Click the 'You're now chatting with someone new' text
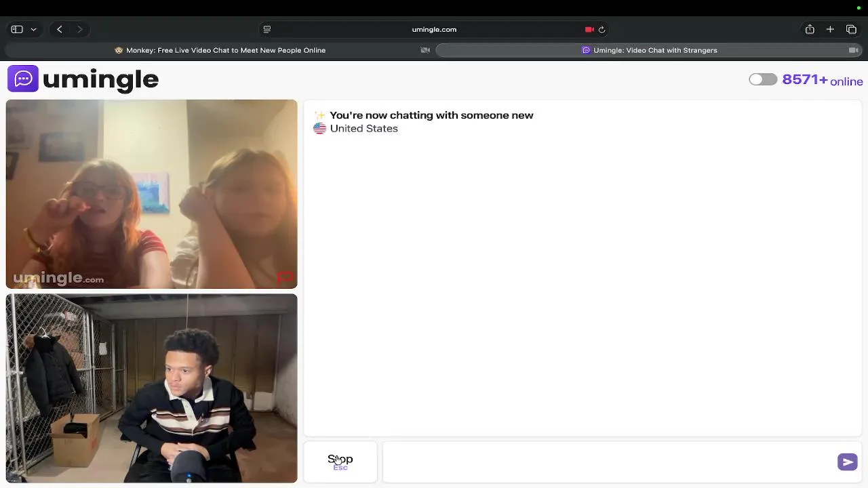This screenshot has height=488, width=868. 431,115
